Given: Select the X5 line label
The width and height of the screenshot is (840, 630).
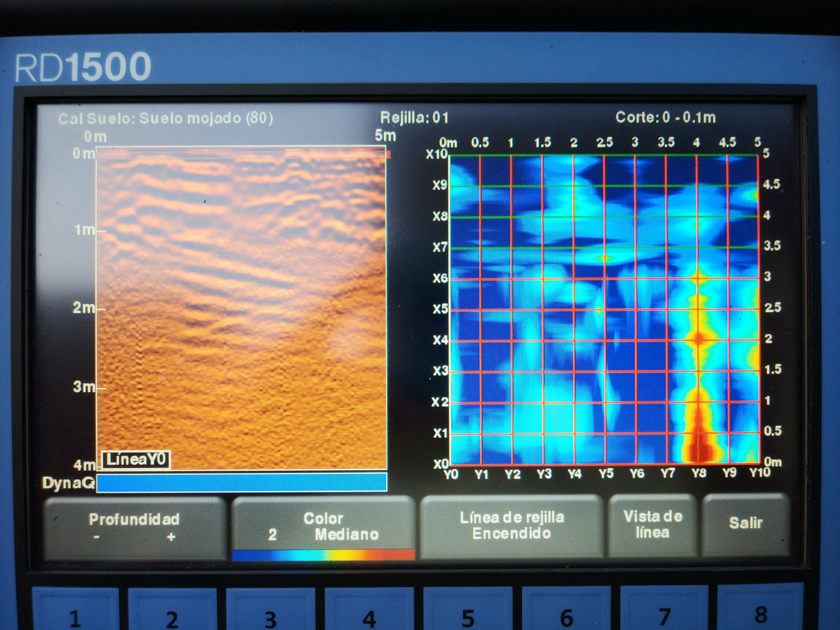Looking at the screenshot, I should 440,309.
